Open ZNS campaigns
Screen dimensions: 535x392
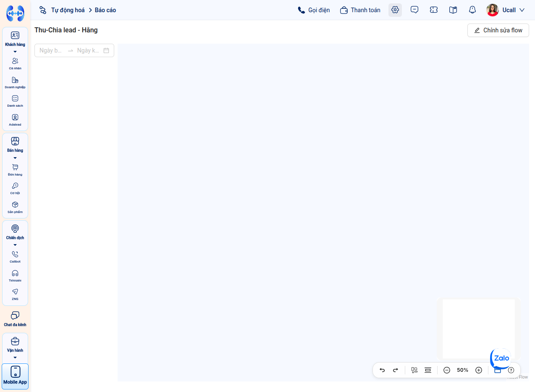coord(15,294)
